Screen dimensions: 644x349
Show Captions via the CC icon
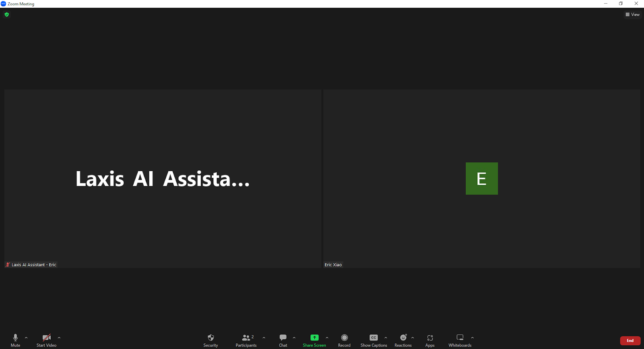374,340
